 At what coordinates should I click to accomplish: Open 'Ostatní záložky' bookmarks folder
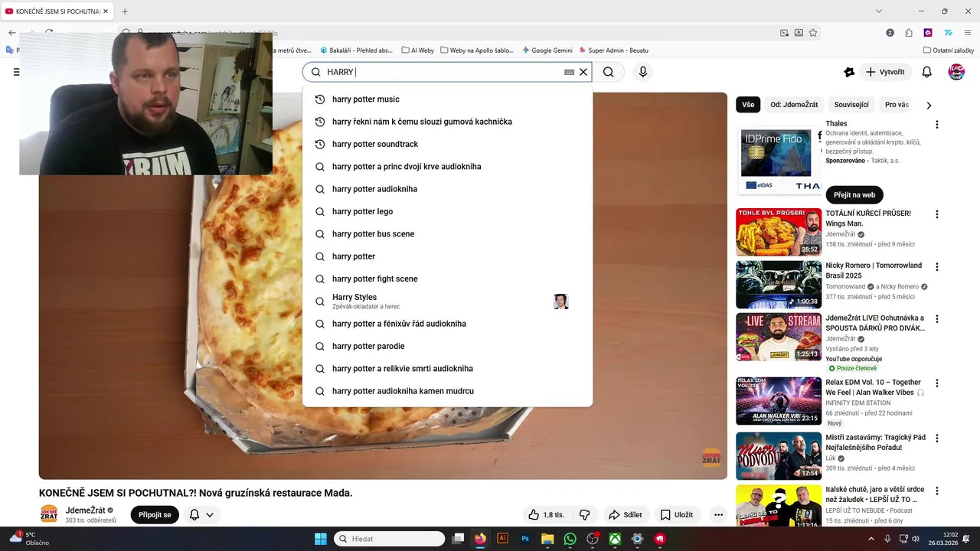(949, 51)
